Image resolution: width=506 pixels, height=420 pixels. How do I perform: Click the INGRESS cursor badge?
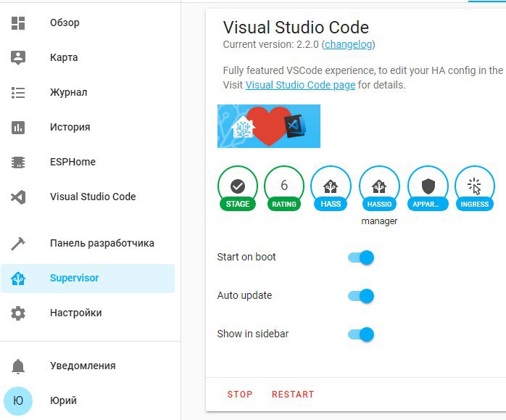pos(474,189)
